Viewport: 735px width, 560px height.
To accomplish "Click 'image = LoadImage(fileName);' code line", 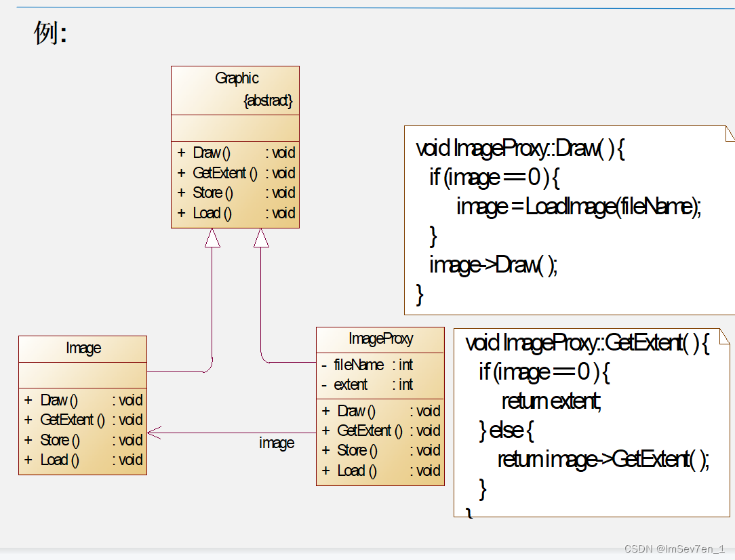I will pos(579,207).
